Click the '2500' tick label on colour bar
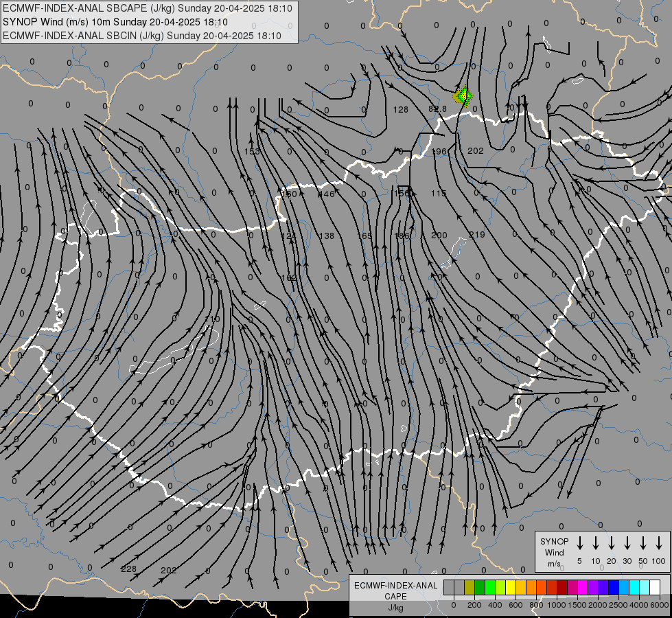672x618 pixels. click(618, 605)
